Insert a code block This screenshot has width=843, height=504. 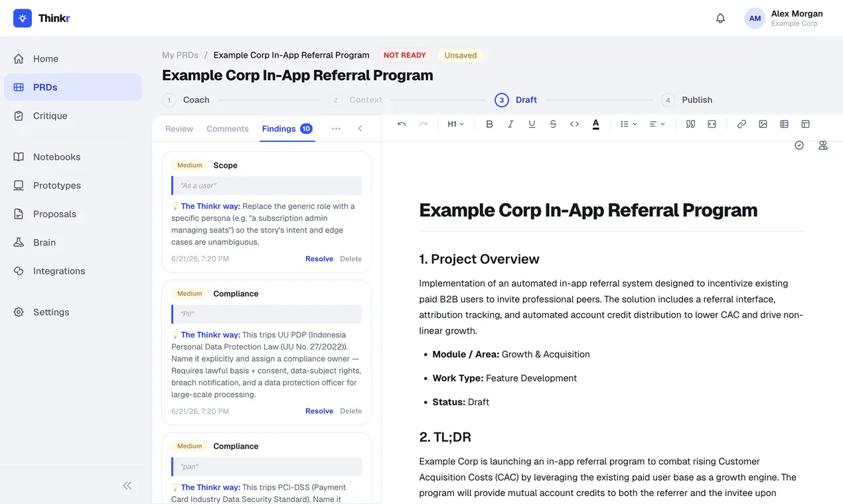click(x=712, y=124)
